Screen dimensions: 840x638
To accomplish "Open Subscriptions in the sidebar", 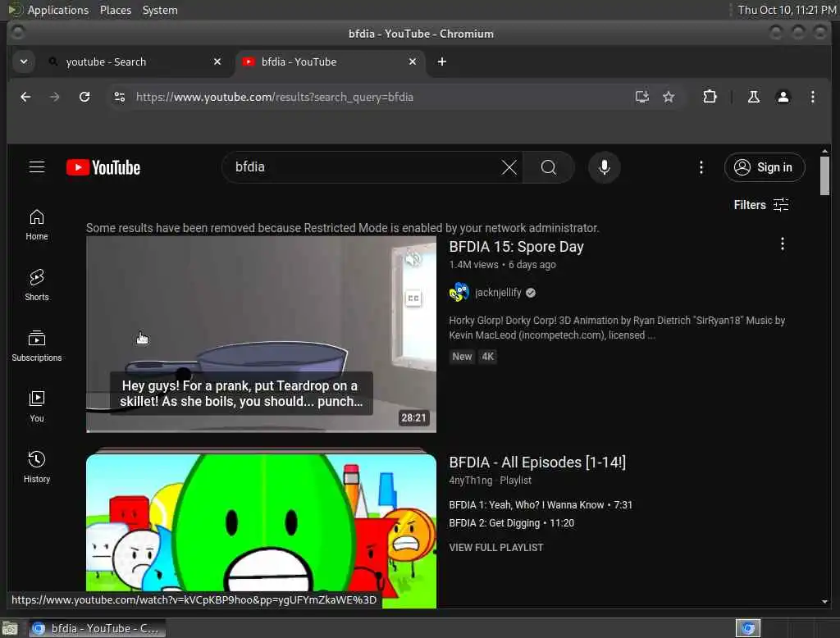I will pos(36,346).
